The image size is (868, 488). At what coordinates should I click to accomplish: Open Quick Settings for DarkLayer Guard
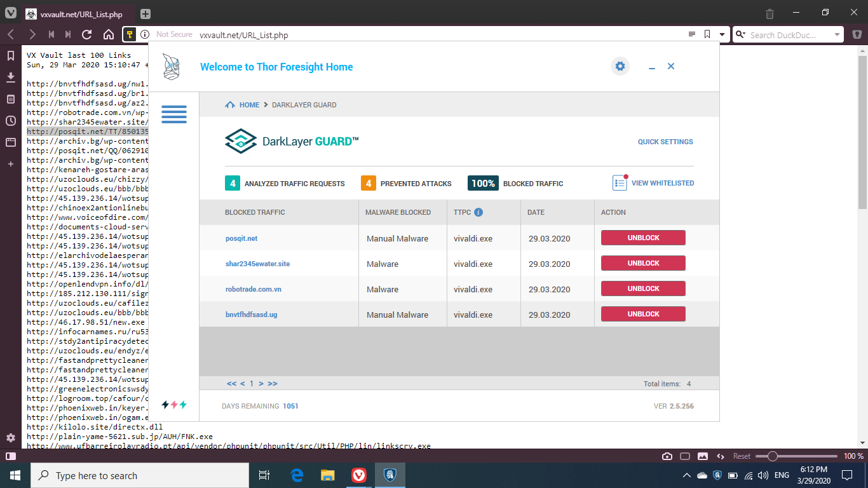pos(665,142)
